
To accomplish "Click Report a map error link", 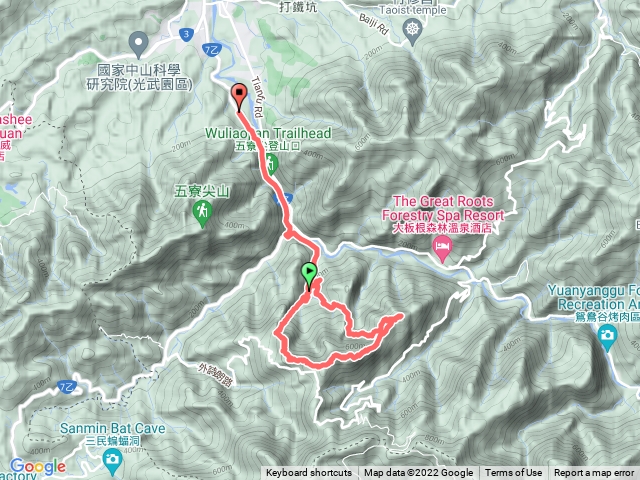I will (x=593, y=473).
